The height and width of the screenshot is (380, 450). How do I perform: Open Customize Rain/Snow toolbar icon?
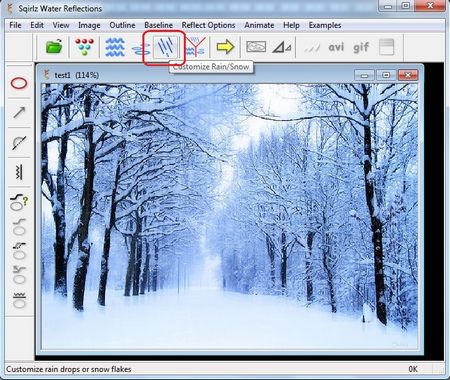(165, 47)
